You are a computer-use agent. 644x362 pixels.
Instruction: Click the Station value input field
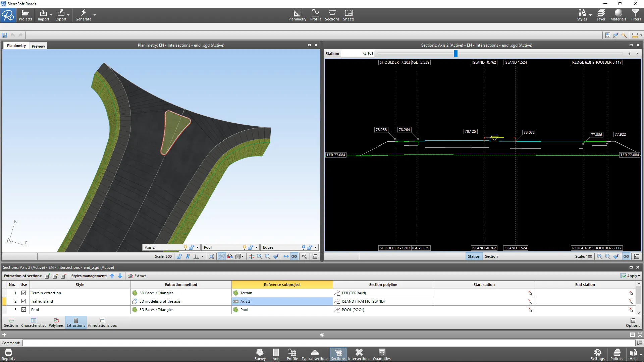tap(358, 53)
